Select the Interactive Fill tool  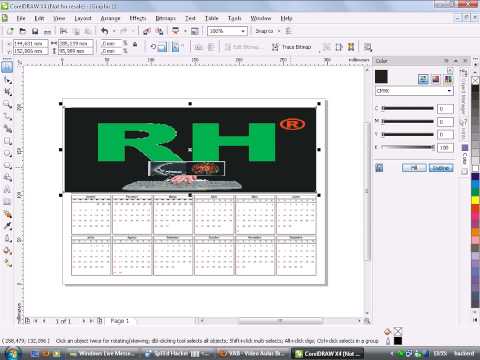[x=7, y=263]
